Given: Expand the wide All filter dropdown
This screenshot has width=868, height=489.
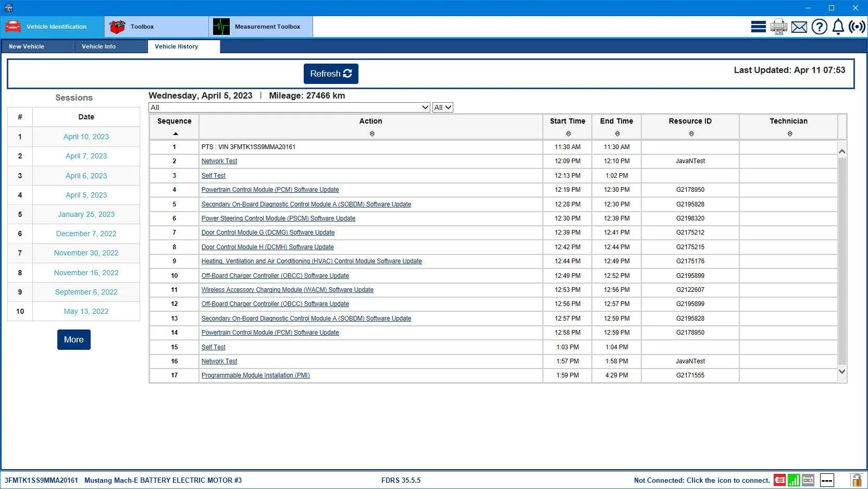Looking at the screenshot, I should coord(289,107).
